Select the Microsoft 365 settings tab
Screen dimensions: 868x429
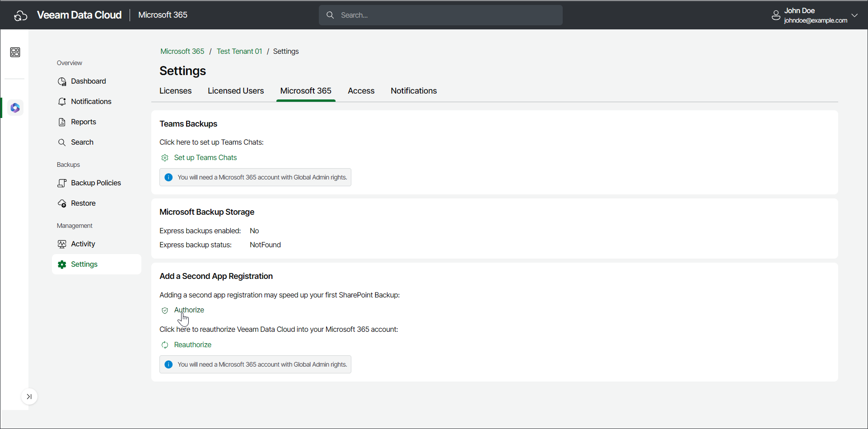pos(306,91)
